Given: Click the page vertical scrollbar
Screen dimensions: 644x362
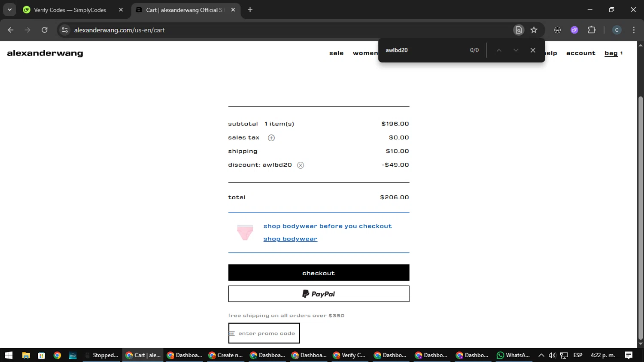Looking at the screenshot, I should click(641, 218).
